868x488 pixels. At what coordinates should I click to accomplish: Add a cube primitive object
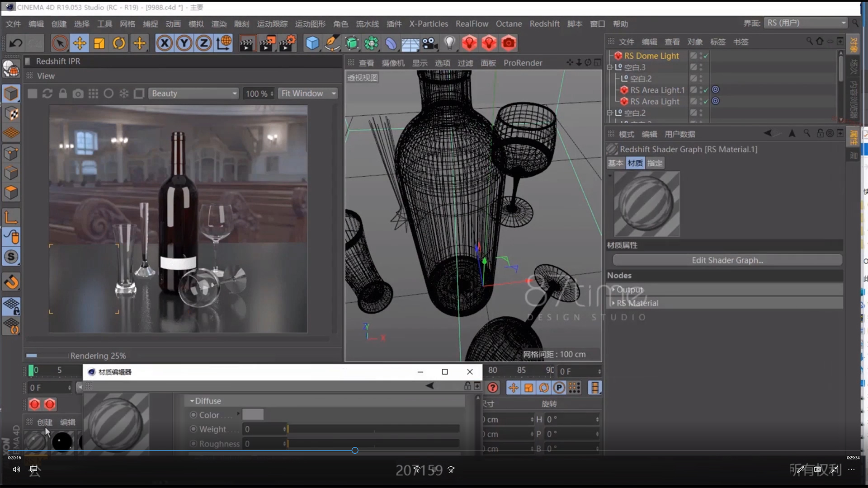click(312, 43)
